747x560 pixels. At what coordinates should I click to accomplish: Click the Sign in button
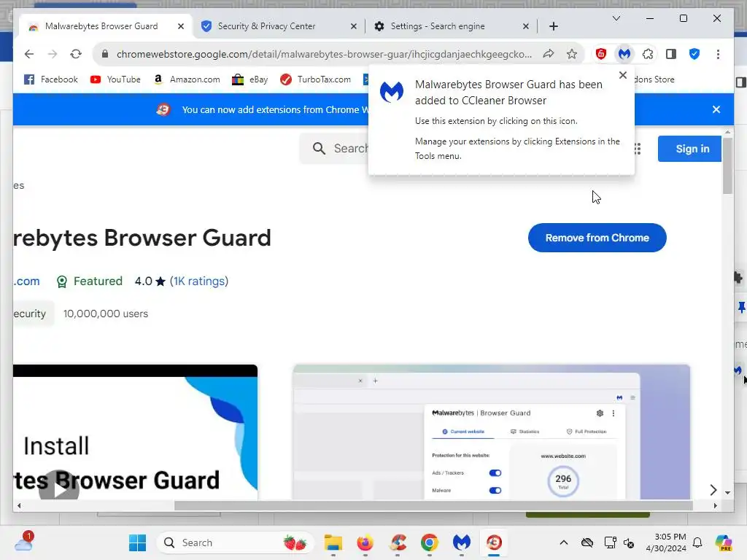click(x=692, y=149)
